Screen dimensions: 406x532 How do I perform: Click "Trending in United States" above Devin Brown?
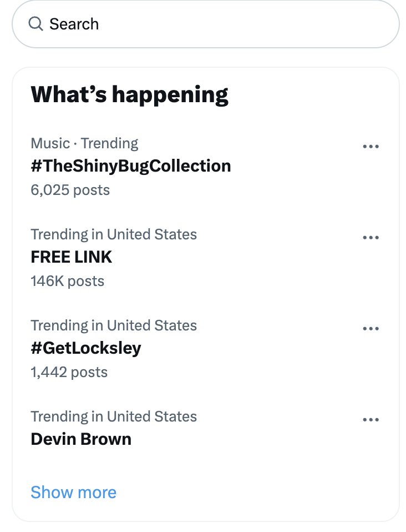[x=114, y=416]
